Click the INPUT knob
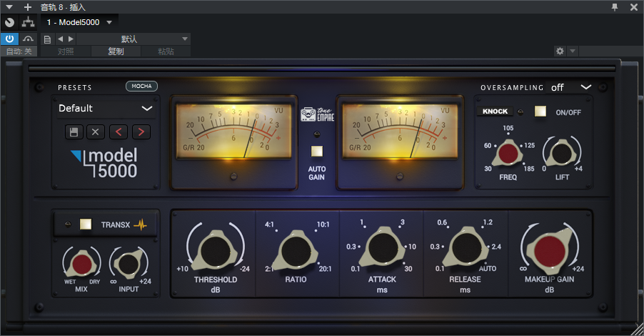 [x=129, y=264]
